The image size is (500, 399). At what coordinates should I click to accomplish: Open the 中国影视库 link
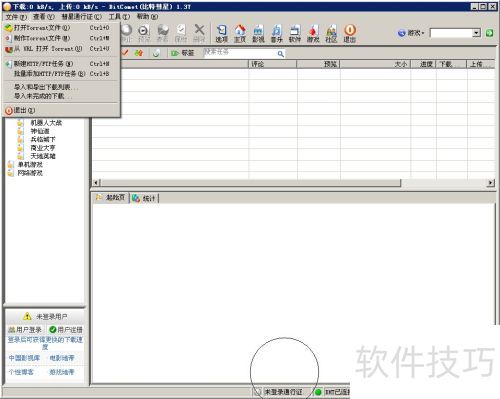pos(24,358)
